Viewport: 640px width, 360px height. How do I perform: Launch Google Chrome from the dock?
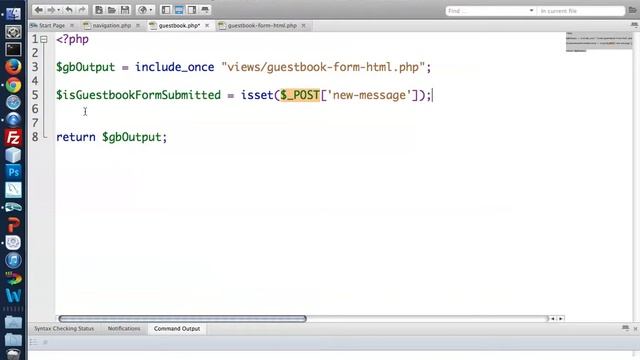[x=13, y=85]
